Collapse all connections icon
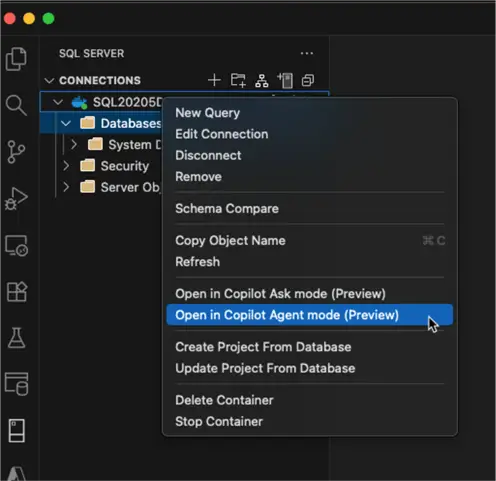The image size is (496, 481). [308, 81]
